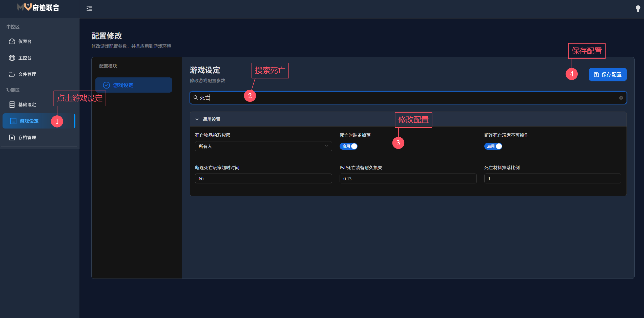Open 存档管理 save management item

pyautogui.click(x=27, y=138)
